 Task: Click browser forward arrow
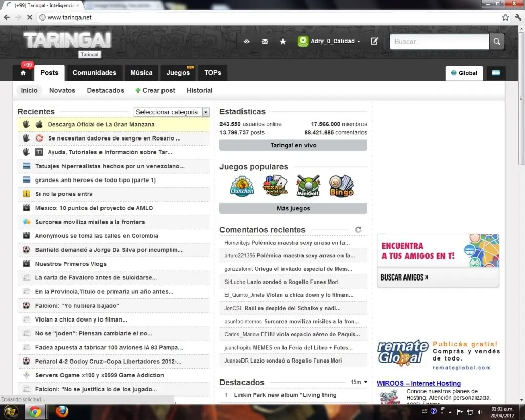click(x=18, y=17)
